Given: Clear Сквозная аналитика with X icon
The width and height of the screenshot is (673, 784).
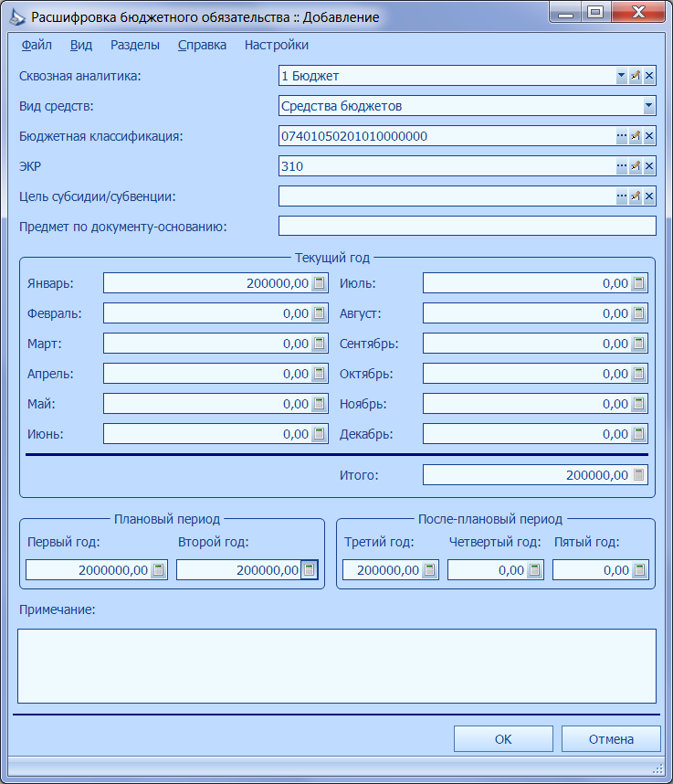Looking at the screenshot, I should coord(649,76).
